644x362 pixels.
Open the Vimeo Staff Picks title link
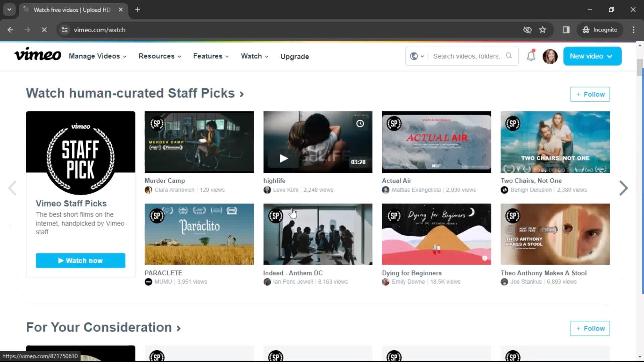(71, 203)
